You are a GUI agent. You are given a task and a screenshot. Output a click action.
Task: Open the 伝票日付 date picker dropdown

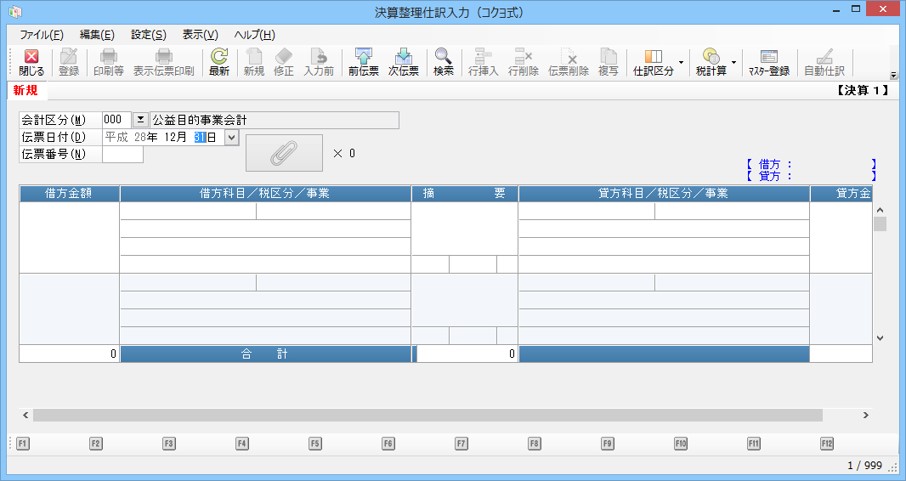[x=232, y=137]
